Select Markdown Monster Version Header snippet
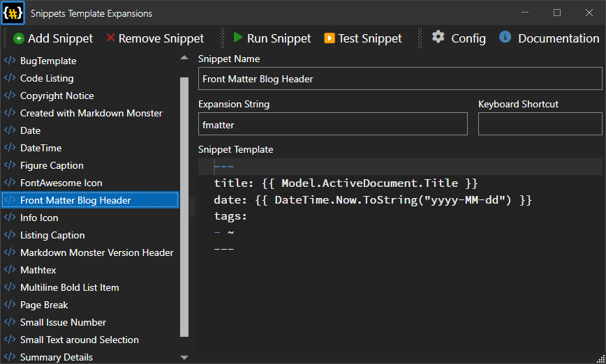Viewport: 606px width, 364px height. (x=96, y=252)
